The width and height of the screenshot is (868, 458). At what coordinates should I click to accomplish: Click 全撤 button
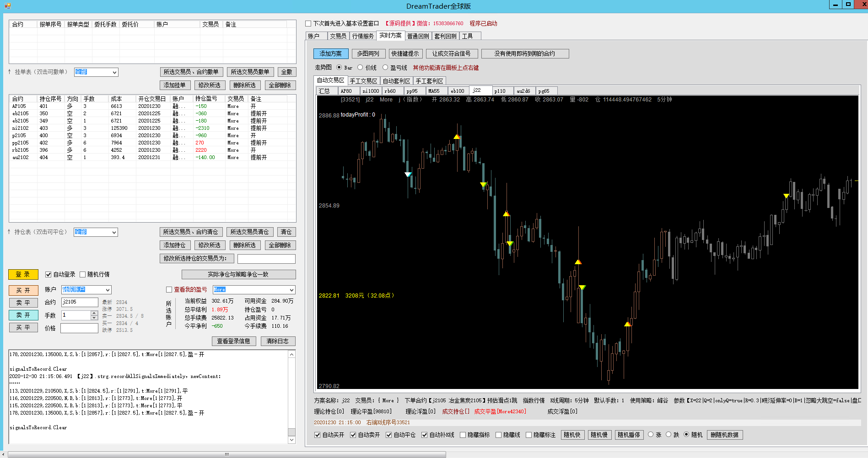pyautogui.click(x=287, y=72)
